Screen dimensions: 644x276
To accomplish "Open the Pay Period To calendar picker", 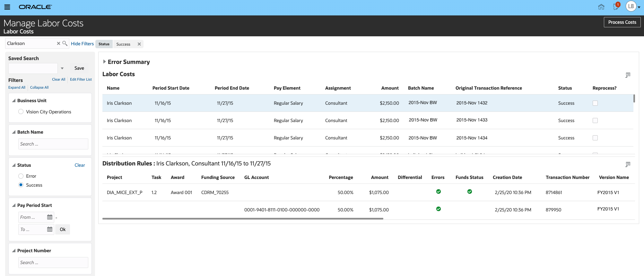I will [x=50, y=229].
